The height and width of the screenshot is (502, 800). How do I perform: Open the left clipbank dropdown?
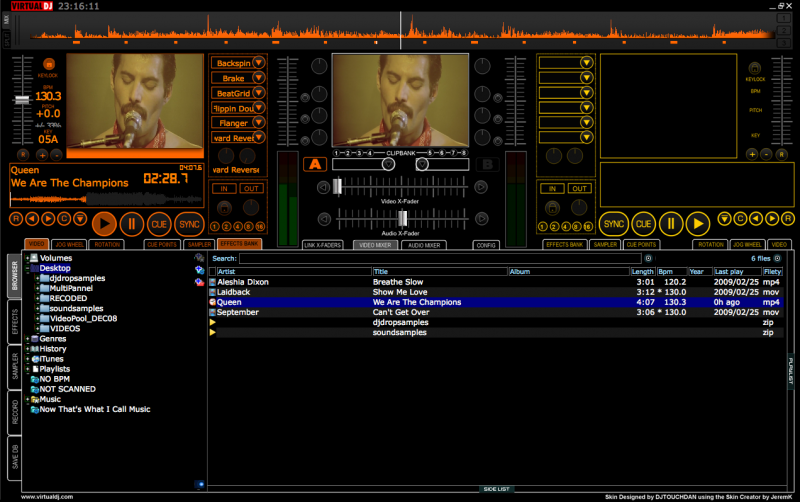(388, 164)
